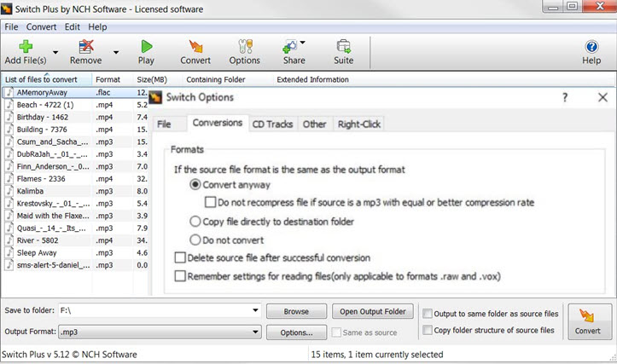This screenshot has width=617, height=364.
Task: Sort by the List of files to convert column
Action: [x=47, y=79]
